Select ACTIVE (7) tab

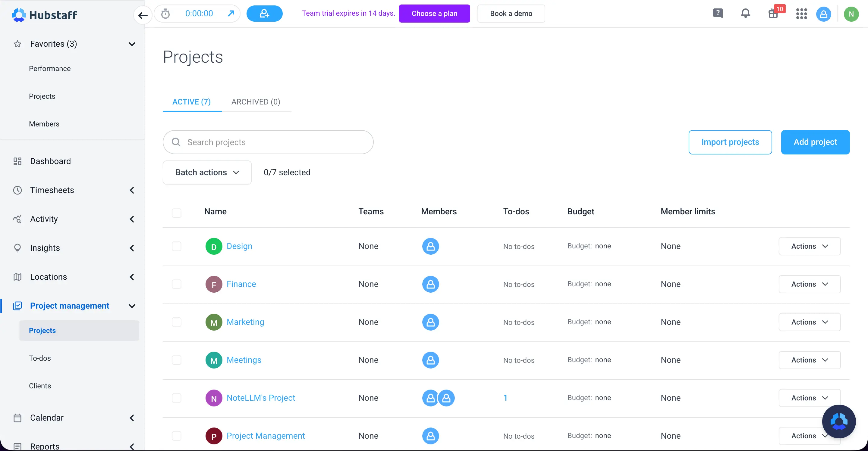click(191, 102)
